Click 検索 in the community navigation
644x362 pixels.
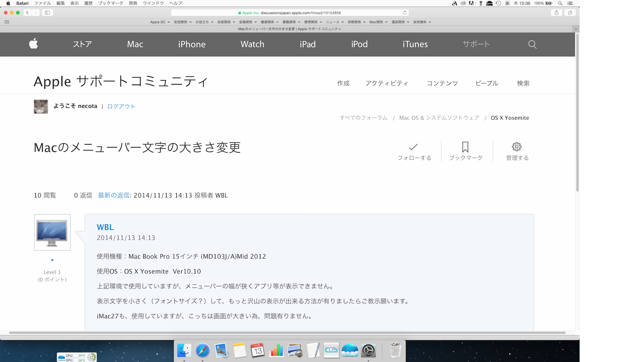[523, 83]
